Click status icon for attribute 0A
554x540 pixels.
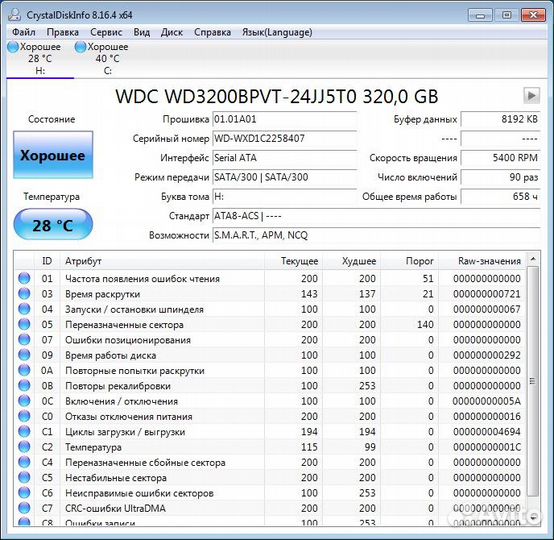[24, 370]
